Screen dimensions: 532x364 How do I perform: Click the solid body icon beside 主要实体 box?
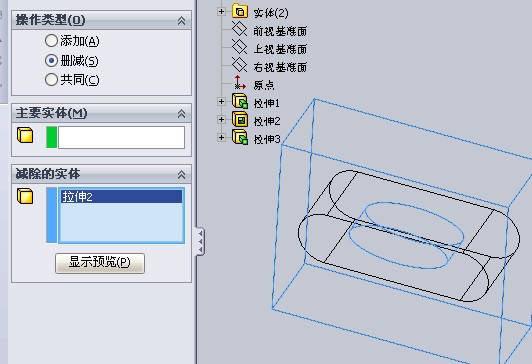tap(25, 135)
